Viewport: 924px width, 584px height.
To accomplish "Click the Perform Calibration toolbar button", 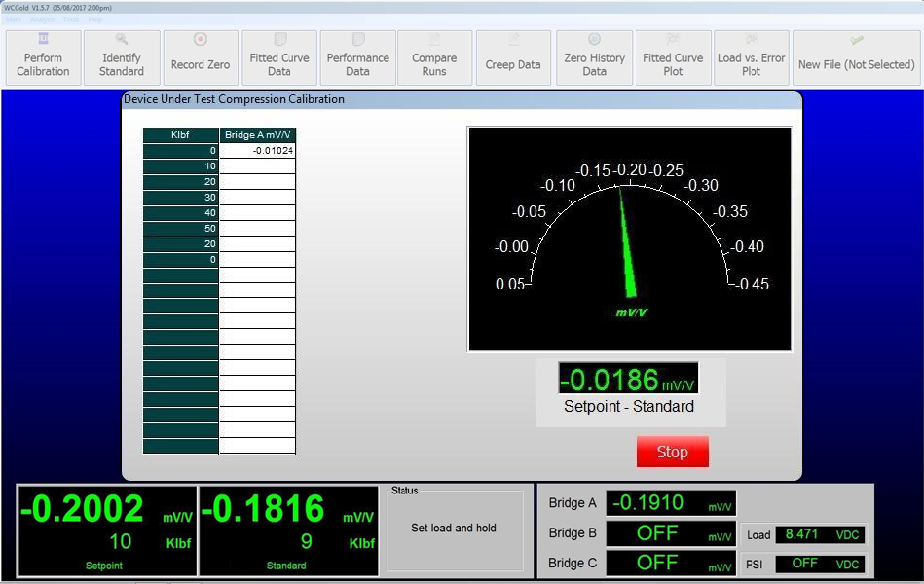I will point(43,58).
